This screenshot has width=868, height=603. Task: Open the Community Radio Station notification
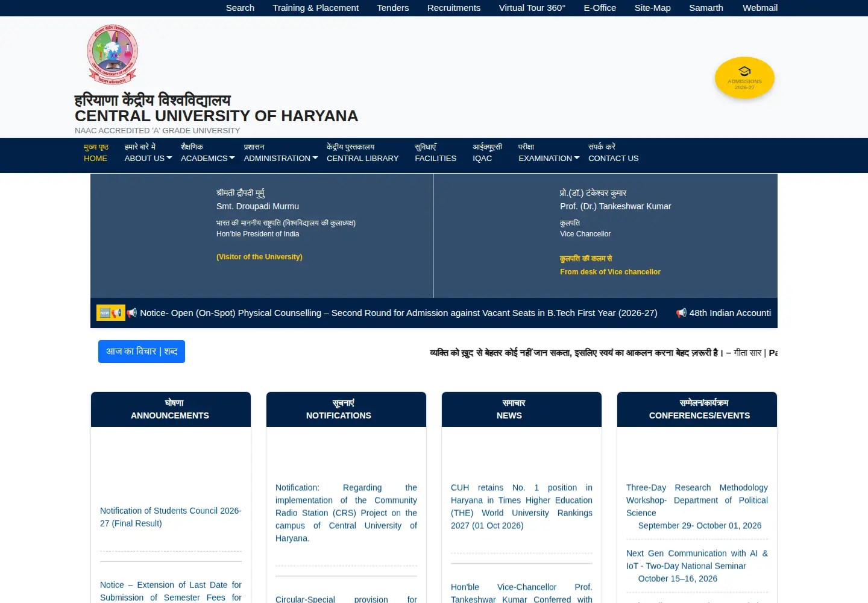coord(346,513)
